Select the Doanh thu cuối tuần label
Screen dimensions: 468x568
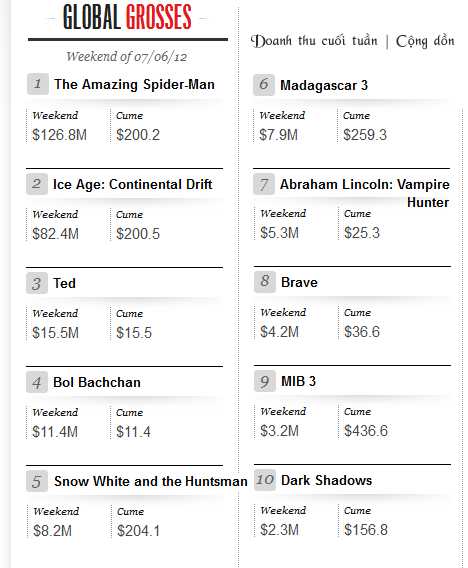click(314, 41)
